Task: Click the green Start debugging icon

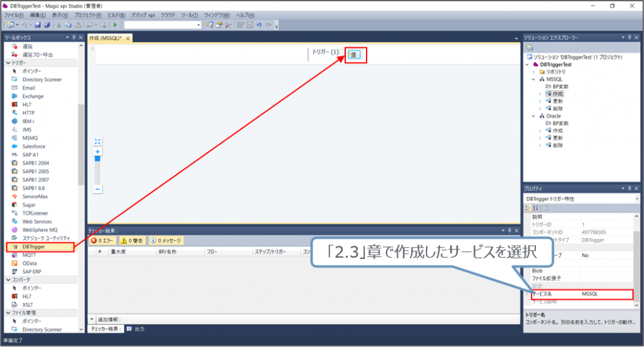Action: coord(115,25)
